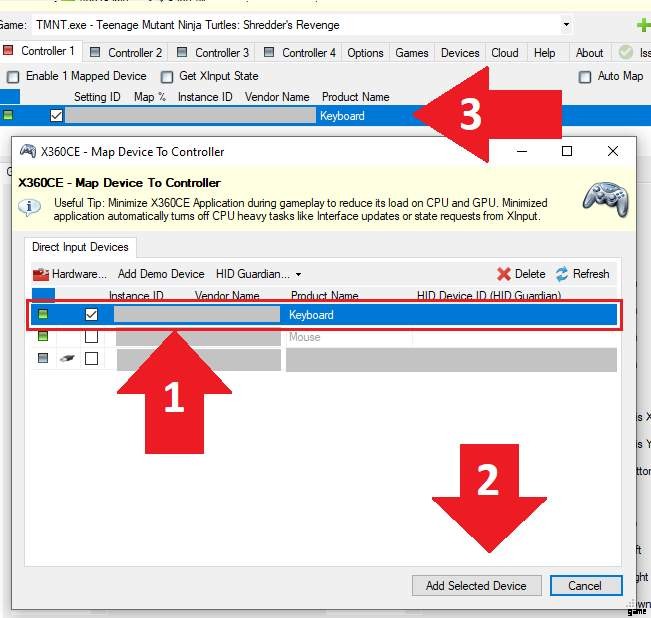
Task: Uncheck the Keyboard checkbox in dialog list
Action: click(x=91, y=314)
